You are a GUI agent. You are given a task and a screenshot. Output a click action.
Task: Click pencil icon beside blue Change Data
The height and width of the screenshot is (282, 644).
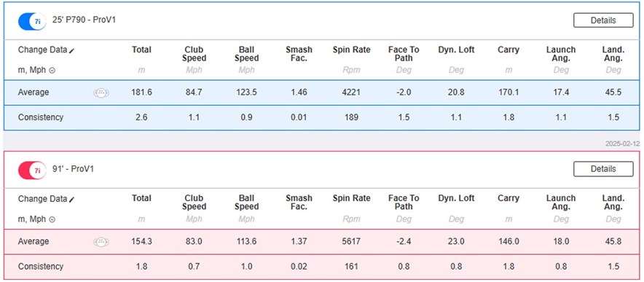[x=72, y=50]
